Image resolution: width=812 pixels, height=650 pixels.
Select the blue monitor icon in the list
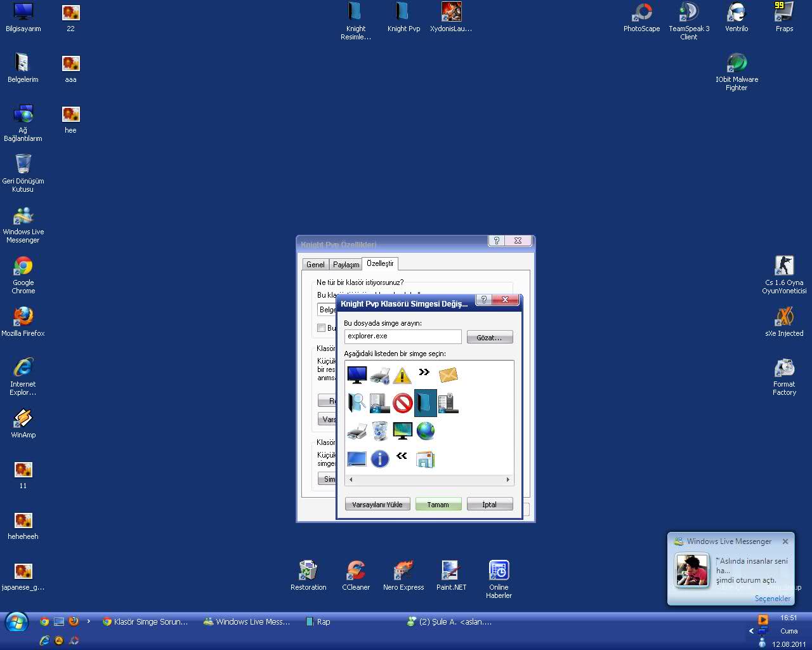357,375
